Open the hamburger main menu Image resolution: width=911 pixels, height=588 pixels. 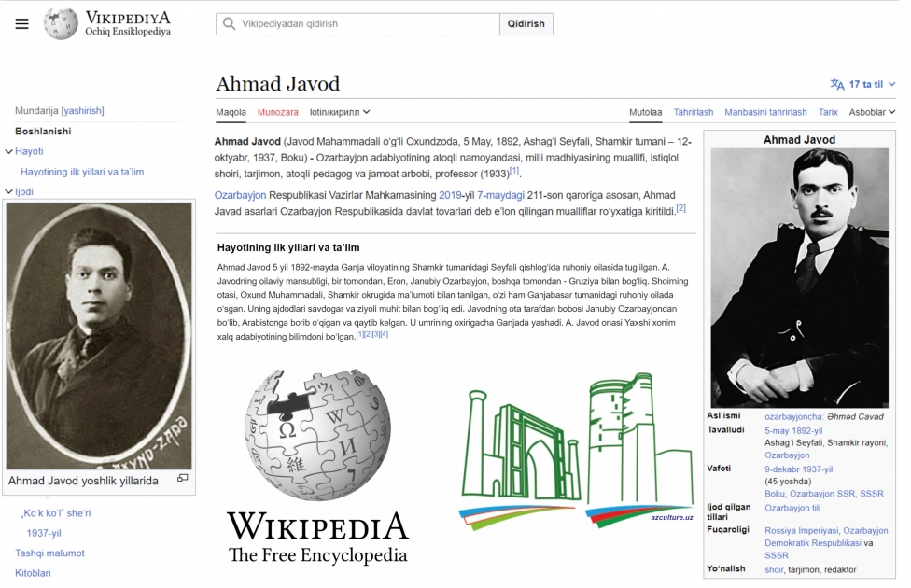(x=22, y=24)
